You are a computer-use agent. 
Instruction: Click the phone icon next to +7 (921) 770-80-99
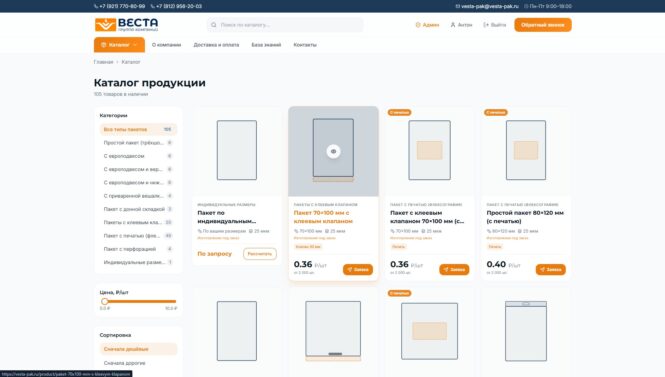96,6
